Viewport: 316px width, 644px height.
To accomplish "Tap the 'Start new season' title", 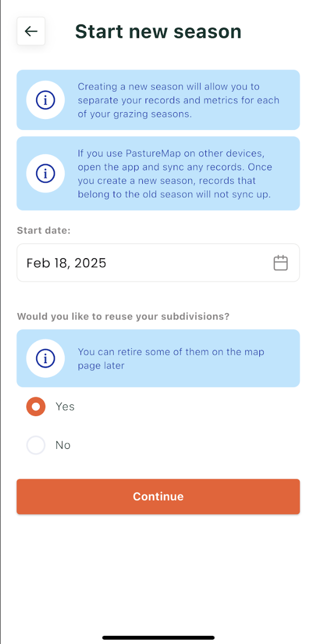I will point(158,32).
